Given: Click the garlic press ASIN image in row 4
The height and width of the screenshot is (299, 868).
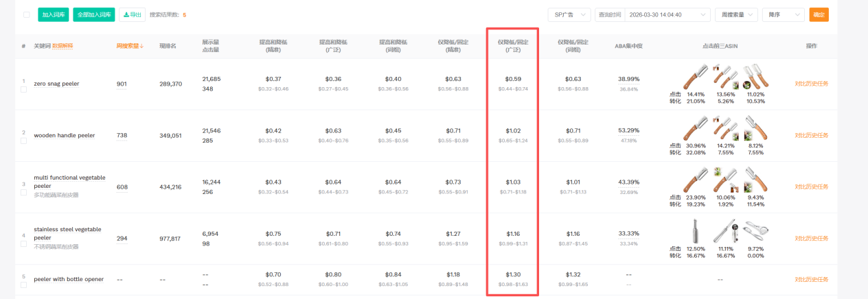Looking at the screenshot, I should click(x=755, y=232).
